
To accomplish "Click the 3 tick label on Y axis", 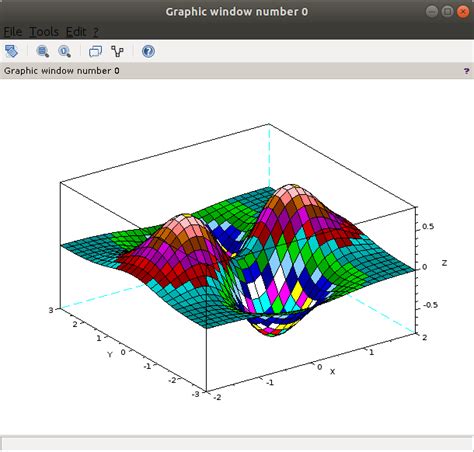I will 51,310.
